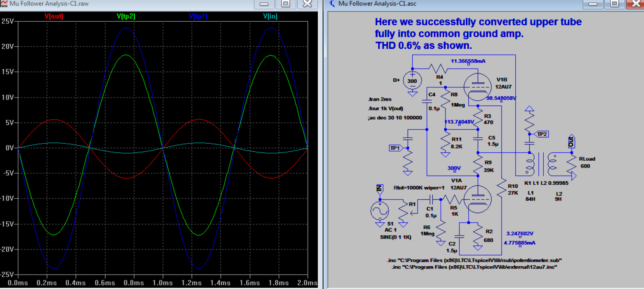Select resistor R3 470 symbol
This screenshot has height=289, width=644.
tap(478, 117)
